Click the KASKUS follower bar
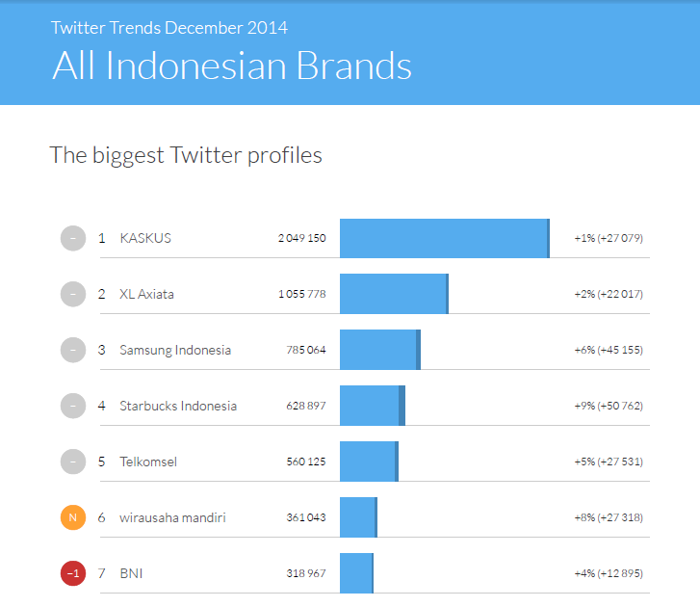Screen dimensions: 700x607 pos(444,238)
